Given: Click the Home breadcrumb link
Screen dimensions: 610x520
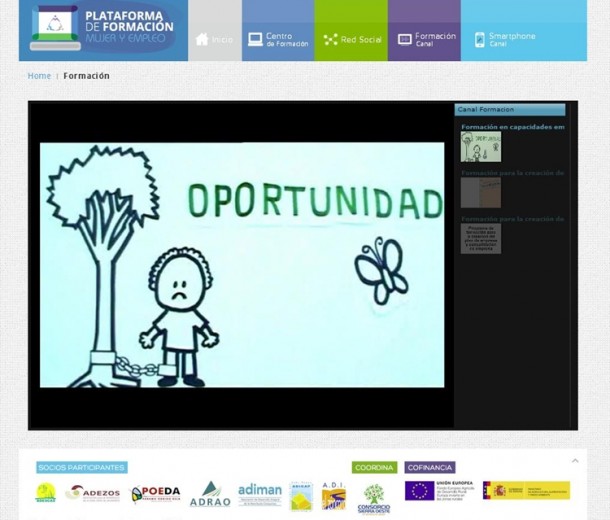Looking at the screenshot, I should [39, 76].
